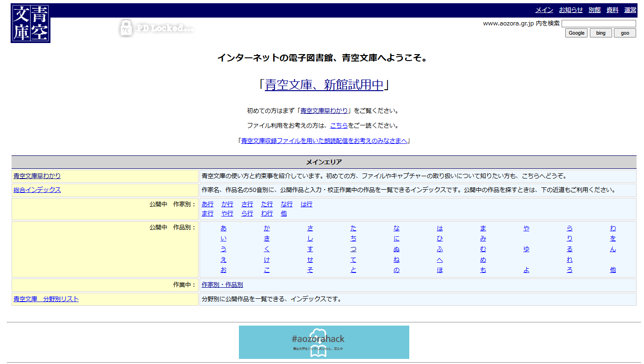Open the お知らせ menu item

tap(570, 10)
